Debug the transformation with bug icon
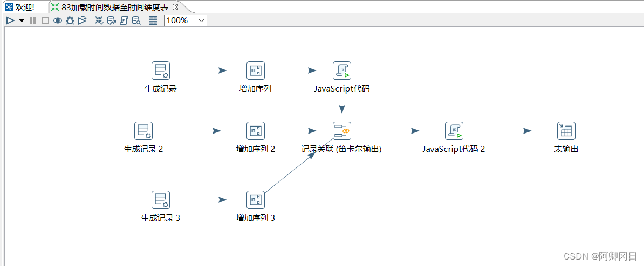 [70, 20]
